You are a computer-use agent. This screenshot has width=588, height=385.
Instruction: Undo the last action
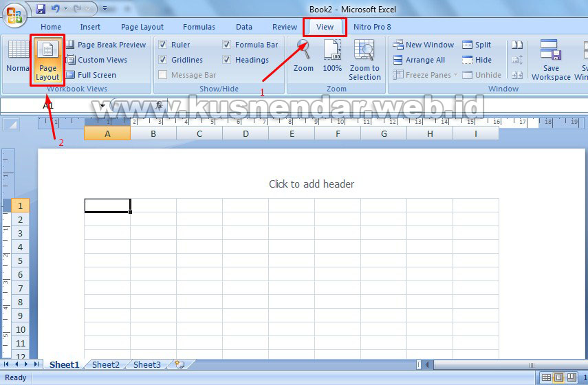click(56, 9)
